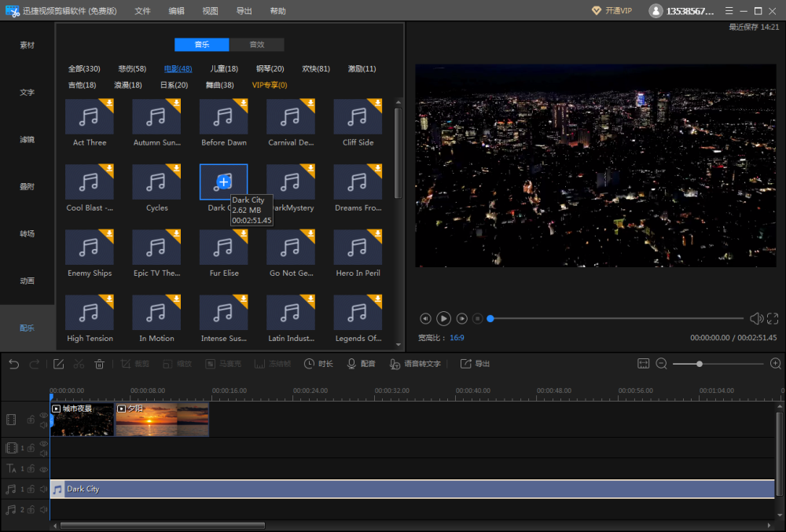Open the 文件 menu
Viewport: 786px width, 532px height.
[x=142, y=10]
